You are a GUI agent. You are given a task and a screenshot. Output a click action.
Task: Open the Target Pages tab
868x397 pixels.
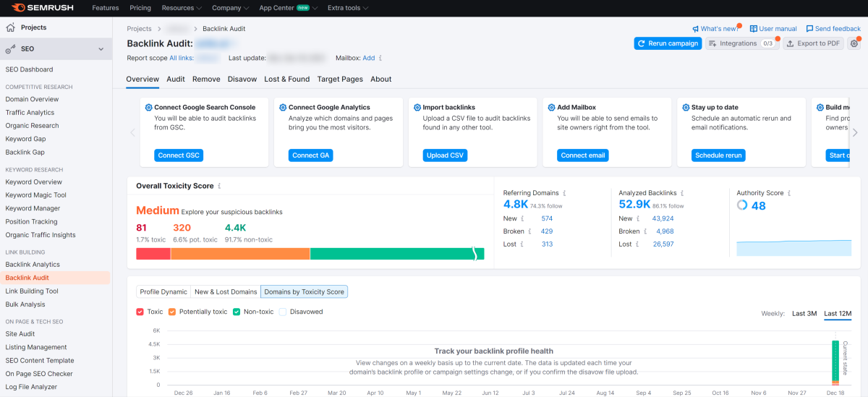[x=340, y=80]
